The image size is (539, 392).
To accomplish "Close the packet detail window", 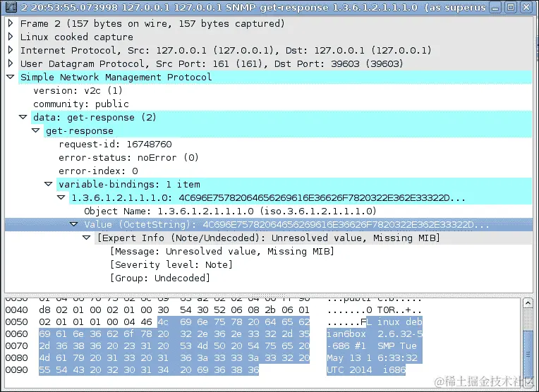I will (x=526, y=7).
